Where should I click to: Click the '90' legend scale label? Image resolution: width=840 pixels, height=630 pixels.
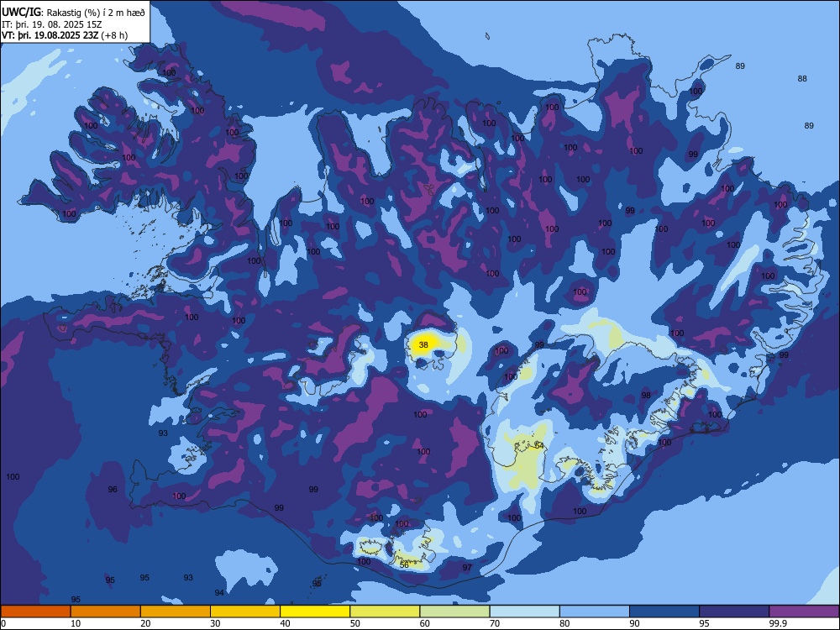pyautogui.click(x=635, y=623)
